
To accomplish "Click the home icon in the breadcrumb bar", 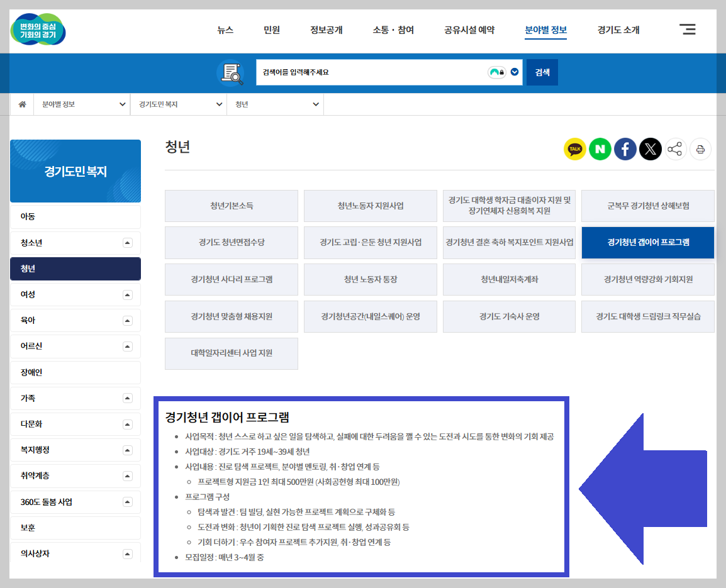I will (x=22, y=104).
